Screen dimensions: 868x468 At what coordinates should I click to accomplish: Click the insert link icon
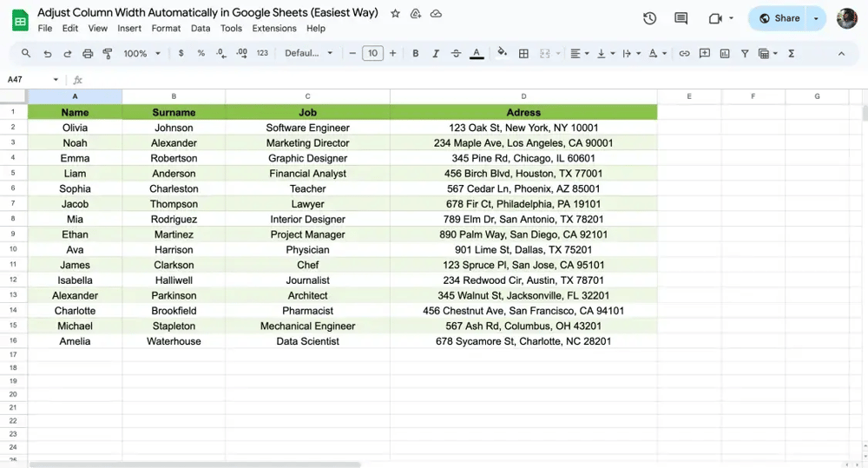(684, 54)
